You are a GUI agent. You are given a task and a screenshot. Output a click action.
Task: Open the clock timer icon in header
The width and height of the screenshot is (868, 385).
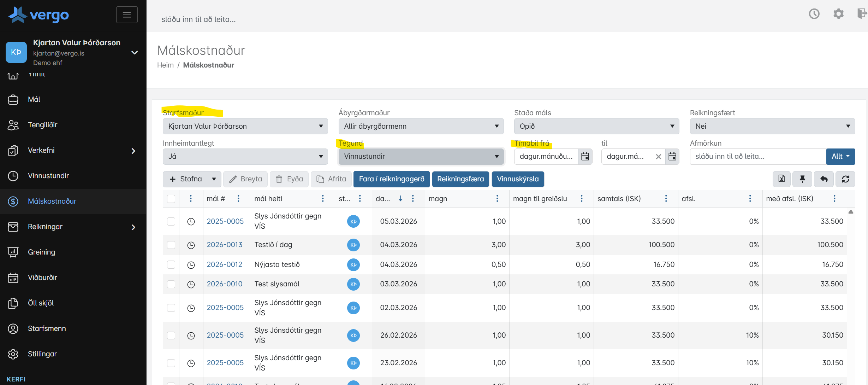[x=814, y=14]
